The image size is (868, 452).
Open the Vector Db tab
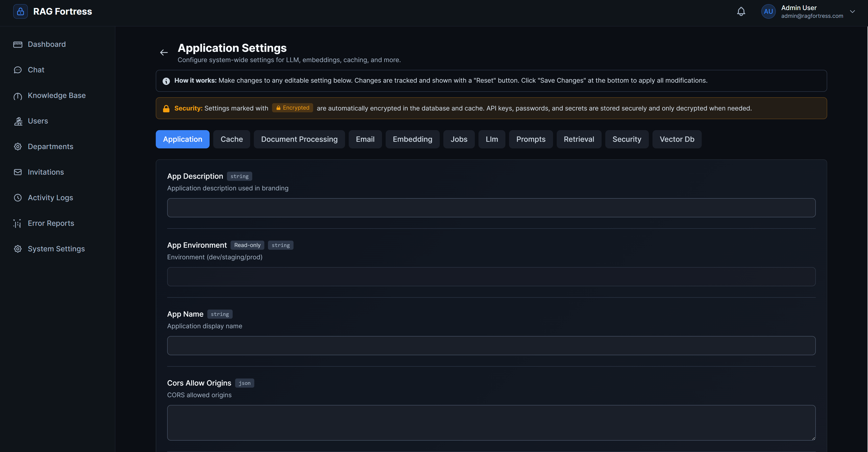(676, 139)
